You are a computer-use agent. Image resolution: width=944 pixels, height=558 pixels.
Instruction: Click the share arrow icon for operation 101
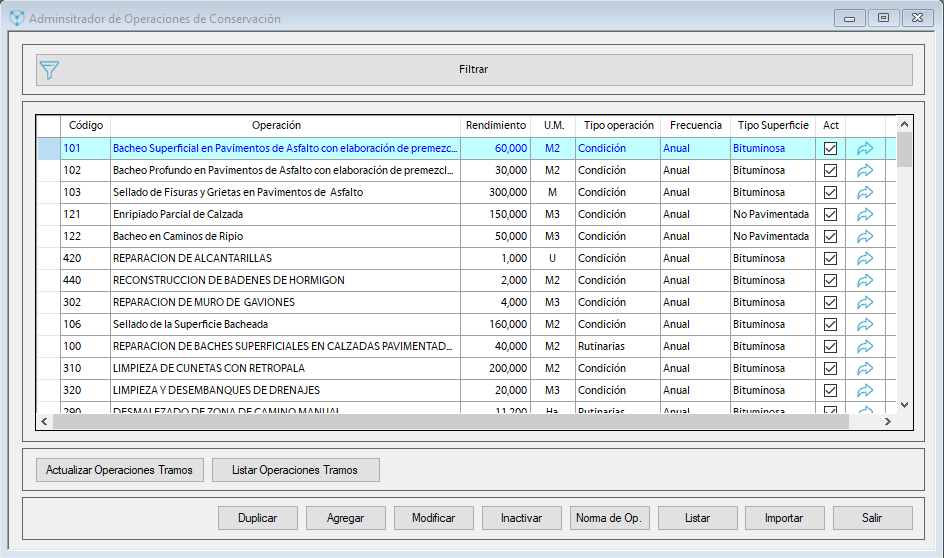click(865, 148)
